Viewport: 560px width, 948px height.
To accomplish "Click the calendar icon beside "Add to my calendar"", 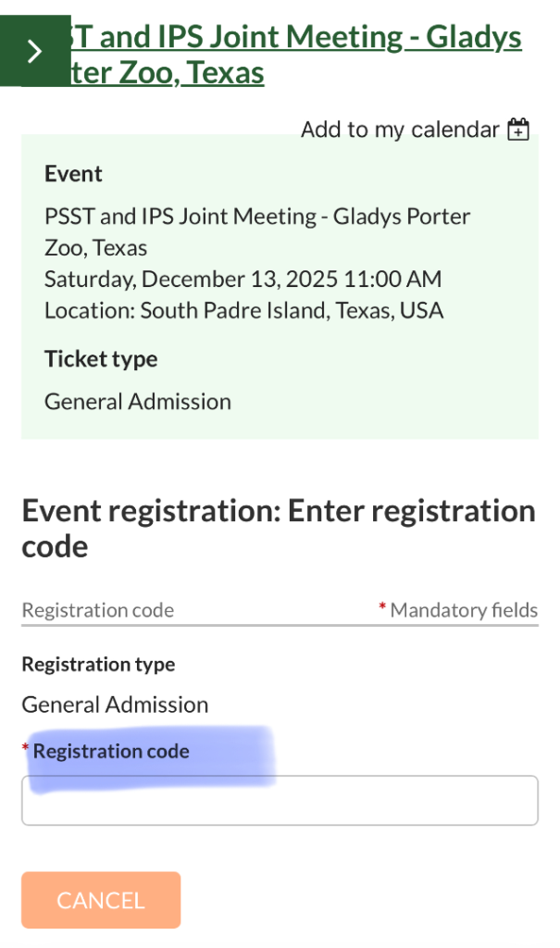I will [x=519, y=129].
